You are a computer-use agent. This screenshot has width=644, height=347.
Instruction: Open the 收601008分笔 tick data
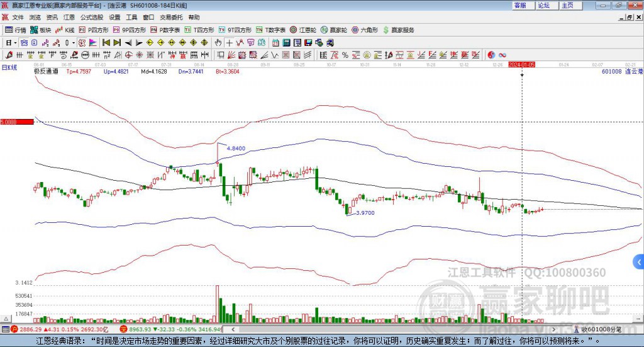click(597, 329)
